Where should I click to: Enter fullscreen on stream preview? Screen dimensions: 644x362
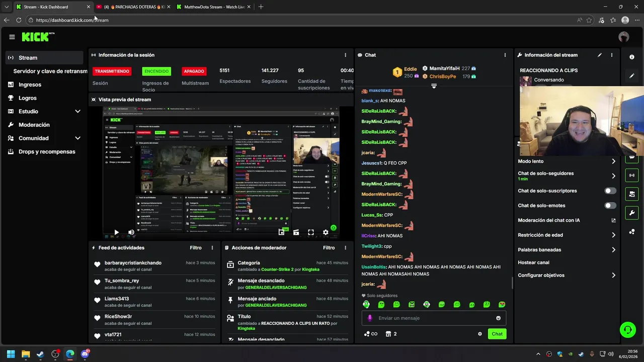pyautogui.click(x=311, y=232)
